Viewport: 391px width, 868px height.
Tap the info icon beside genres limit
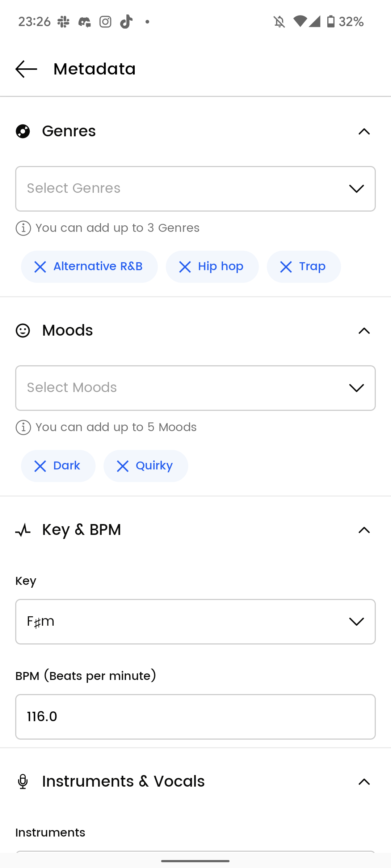tap(23, 228)
